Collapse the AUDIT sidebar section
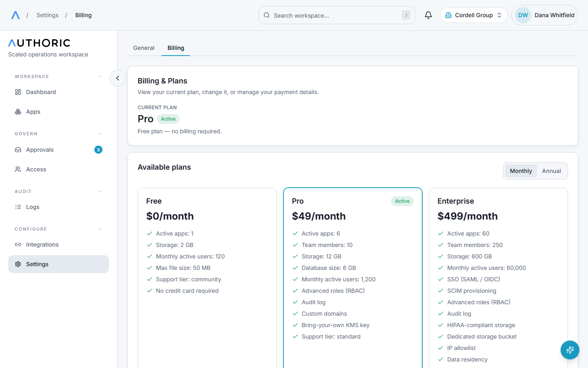The height and width of the screenshot is (368, 588). click(58, 191)
